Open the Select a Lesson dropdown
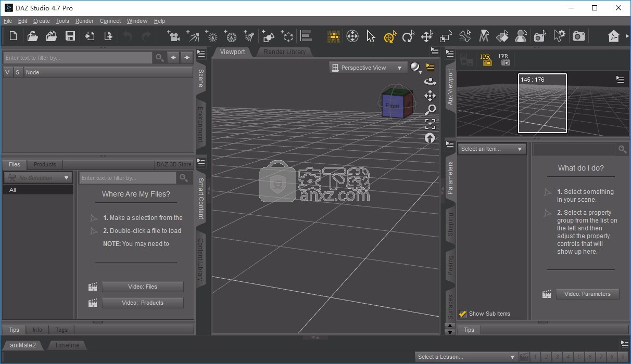This screenshot has height=364, width=631. (466, 357)
